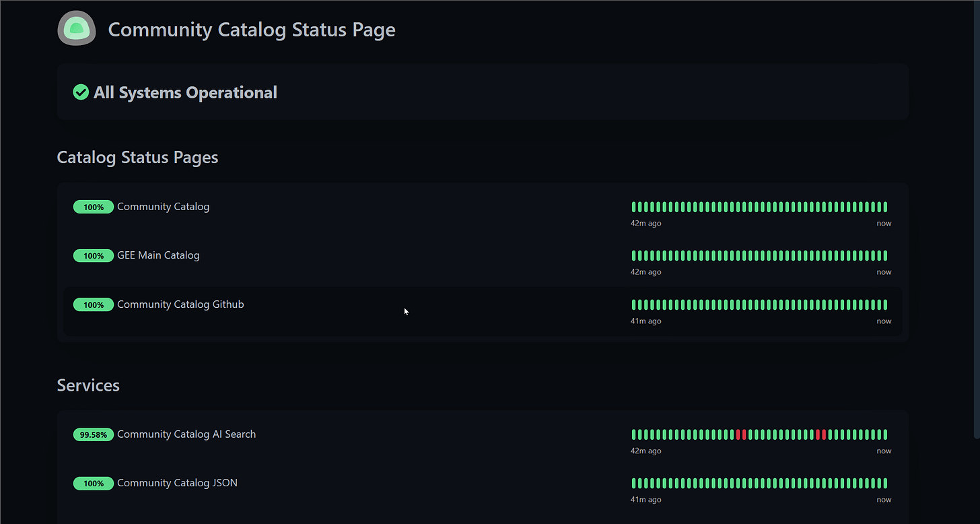Click the 42m ago label under Community Catalog
Image resolution: width=980 pixels, height=524 pixels.
[x=646, y=223]
